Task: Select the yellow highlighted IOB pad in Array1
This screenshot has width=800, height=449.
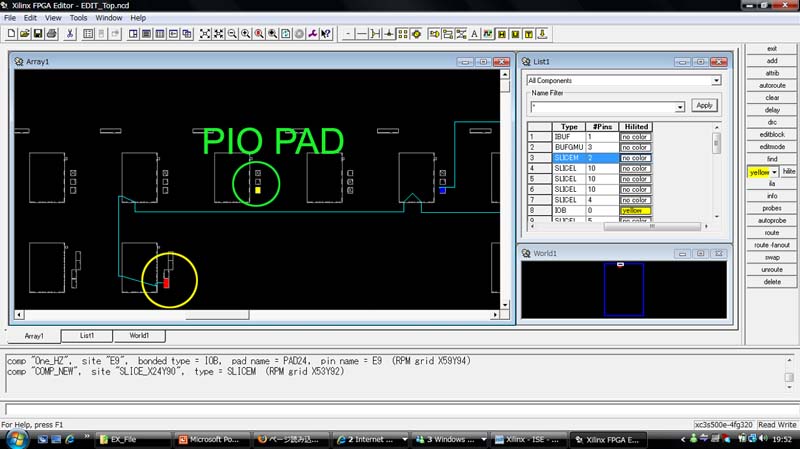Action: [258, 190]
